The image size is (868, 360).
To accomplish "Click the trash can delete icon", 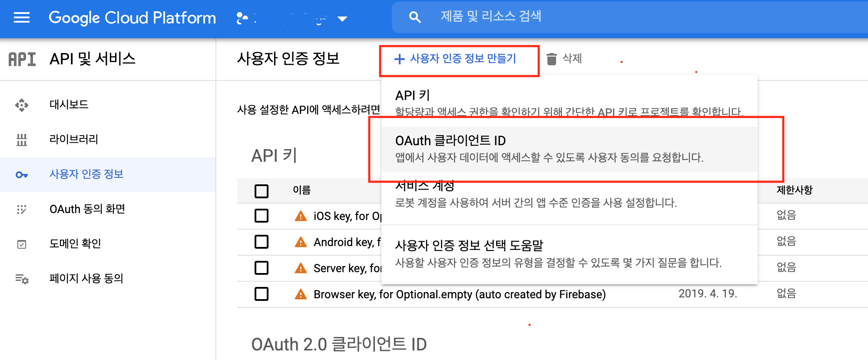I will [x=551, y=59].
